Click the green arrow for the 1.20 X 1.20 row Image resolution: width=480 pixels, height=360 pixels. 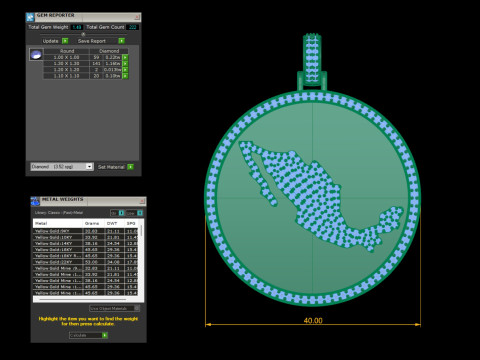pyautogui.click(x=125, y=70)
